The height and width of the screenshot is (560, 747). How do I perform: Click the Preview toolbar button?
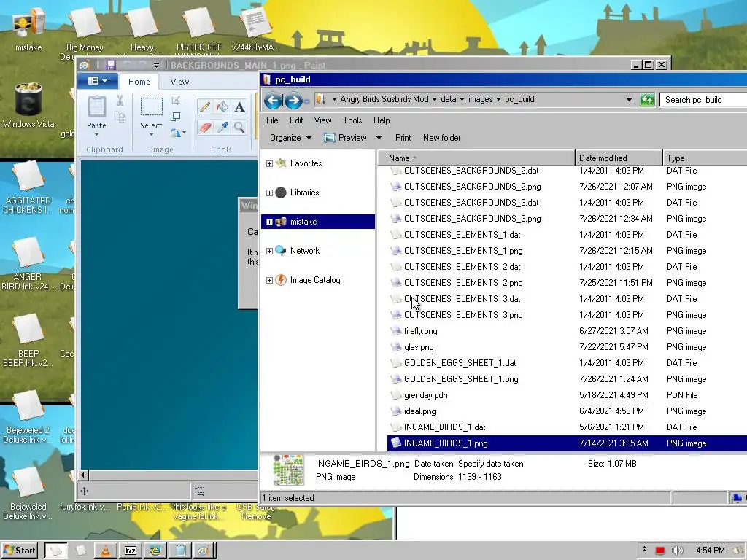click(347, 138)
